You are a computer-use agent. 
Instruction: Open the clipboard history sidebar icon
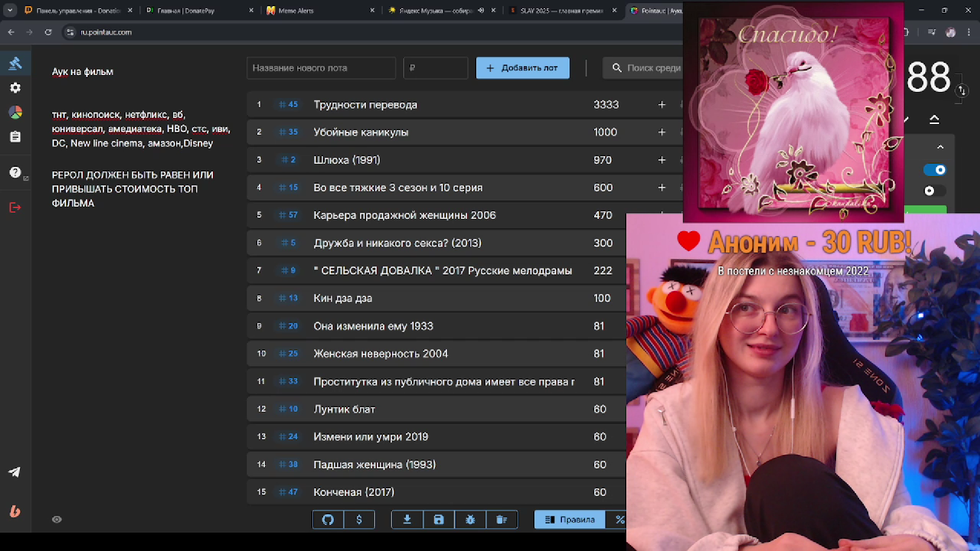pos(15,137)
